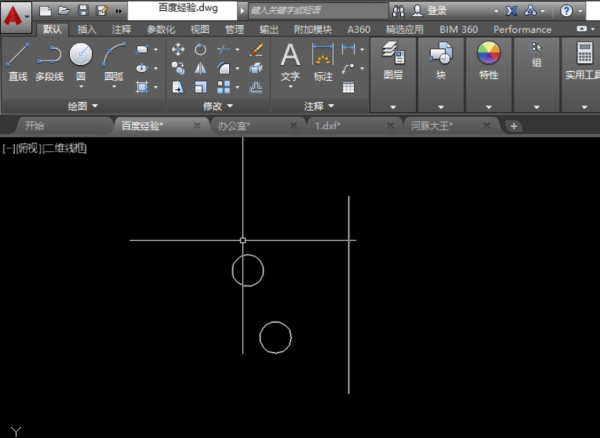The height and width of the screenshot is (438, 600).
Task: Click the 登录 sign-in button
Action: tap(429, 11)
